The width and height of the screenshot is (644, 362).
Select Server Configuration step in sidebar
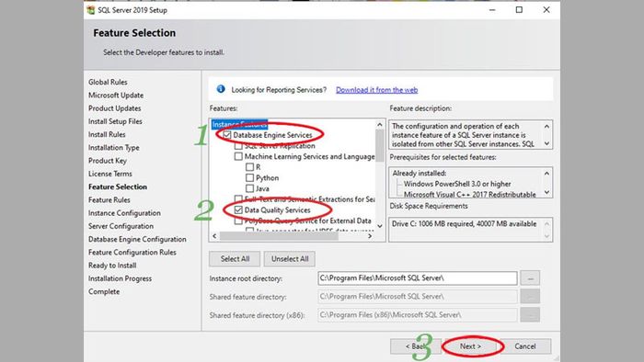coord(121,226)
